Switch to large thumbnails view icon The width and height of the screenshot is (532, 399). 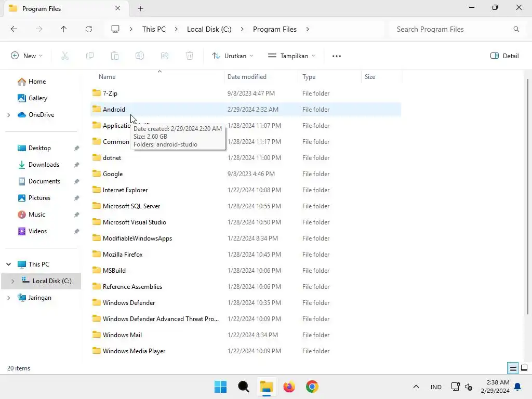pos(524,368)
